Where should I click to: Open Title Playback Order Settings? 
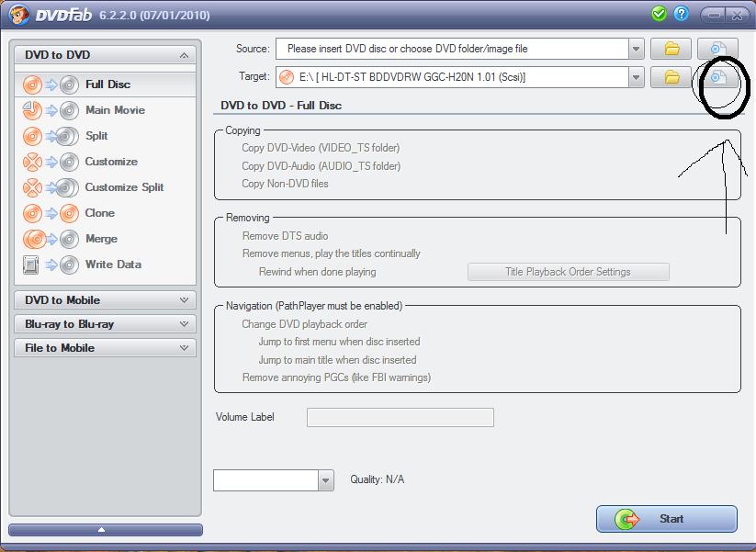tap(568, 272)
